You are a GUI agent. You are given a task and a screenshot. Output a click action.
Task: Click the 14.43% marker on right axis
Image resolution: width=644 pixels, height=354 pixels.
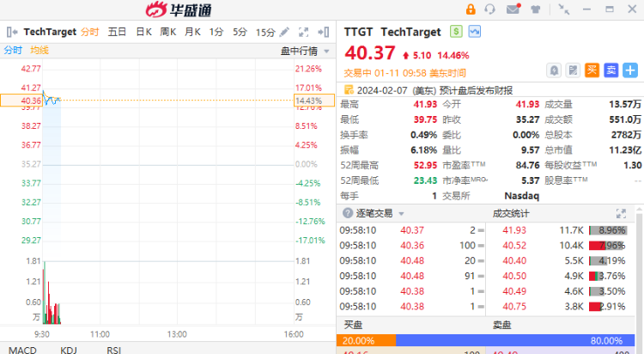[x=314, y=101]
